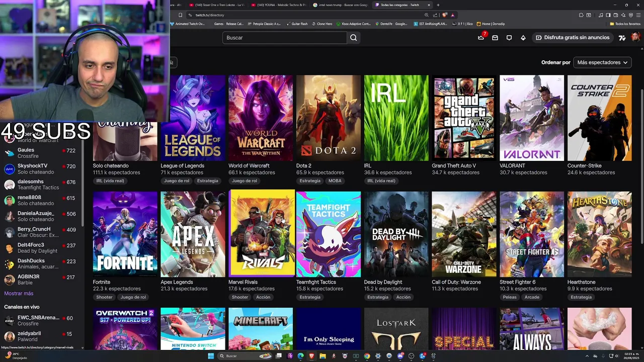Open Microsoft Edge from the taskbar
Viewport: 644px width, 362px height.
(x=300, y=356)
